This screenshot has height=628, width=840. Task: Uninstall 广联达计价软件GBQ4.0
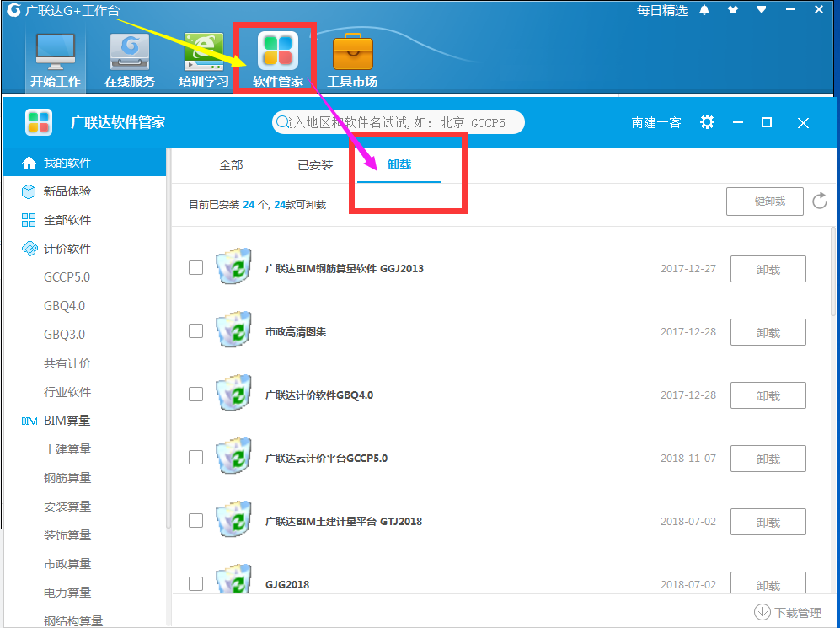pyautogui.click(x=768, y=395)
